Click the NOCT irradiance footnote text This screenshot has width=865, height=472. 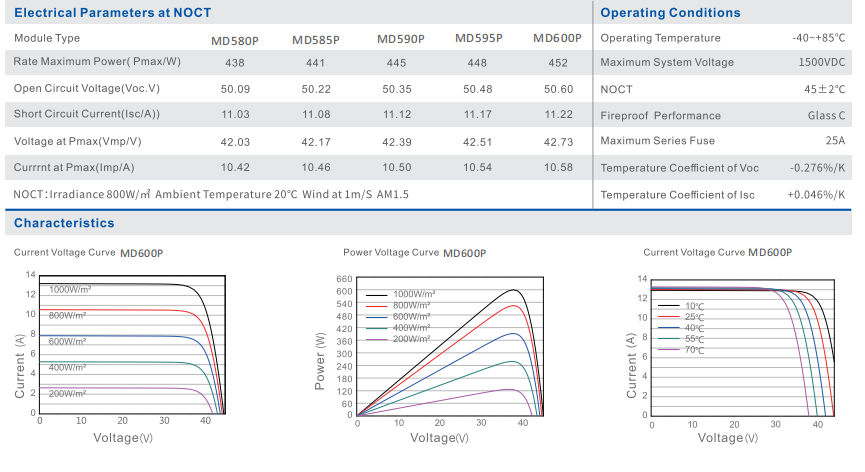coord(211,194)
